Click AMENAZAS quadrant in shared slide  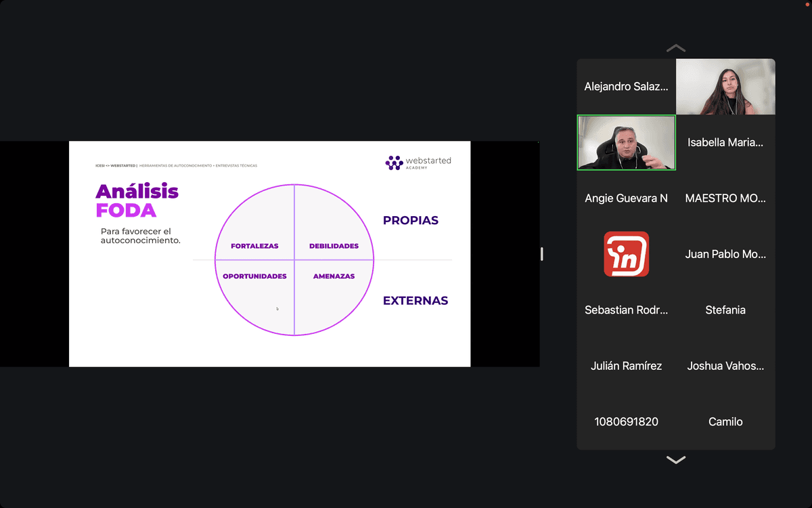[334, 291]
